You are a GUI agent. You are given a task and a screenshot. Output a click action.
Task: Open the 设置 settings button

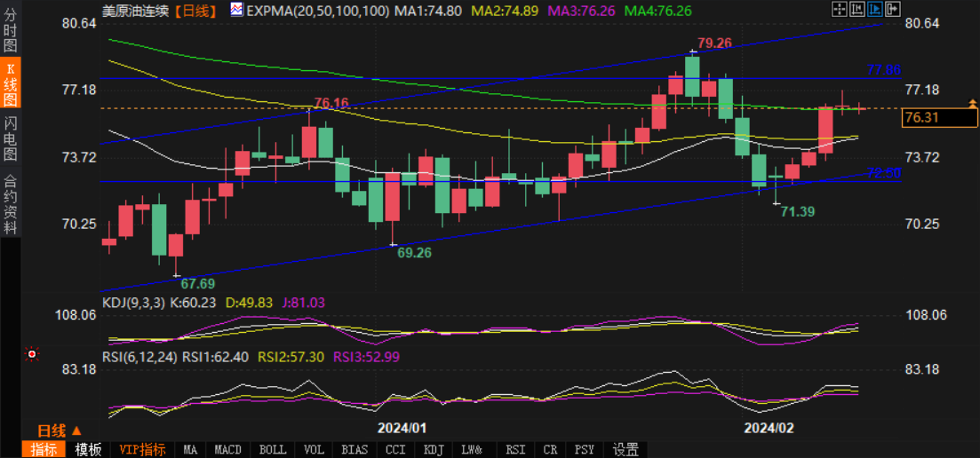click(625, 449)
